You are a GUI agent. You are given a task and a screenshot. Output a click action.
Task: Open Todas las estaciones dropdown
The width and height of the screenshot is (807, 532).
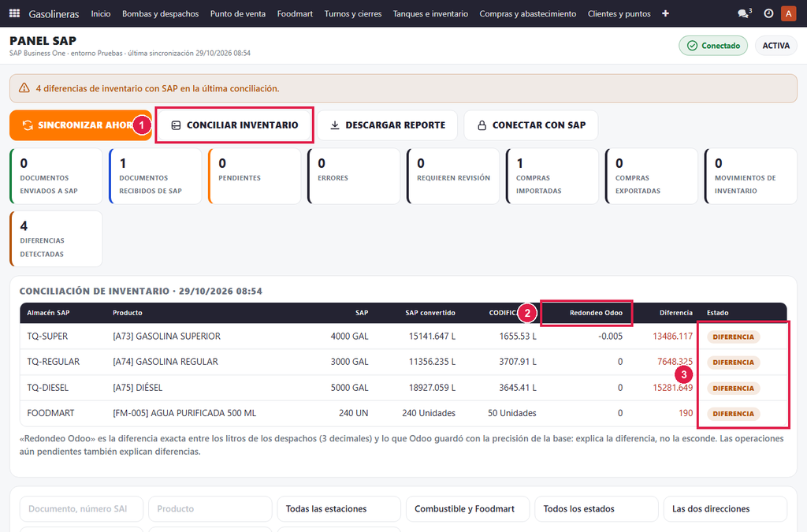coord(339,509)
